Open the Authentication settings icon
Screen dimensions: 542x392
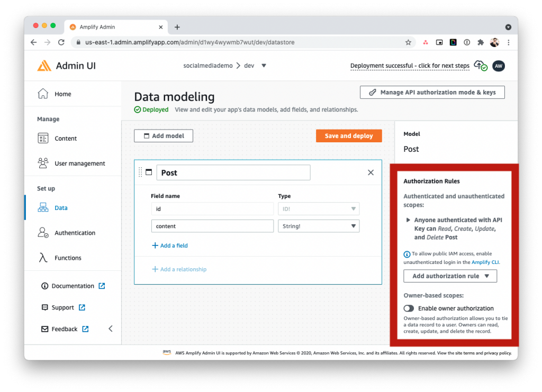44,233
